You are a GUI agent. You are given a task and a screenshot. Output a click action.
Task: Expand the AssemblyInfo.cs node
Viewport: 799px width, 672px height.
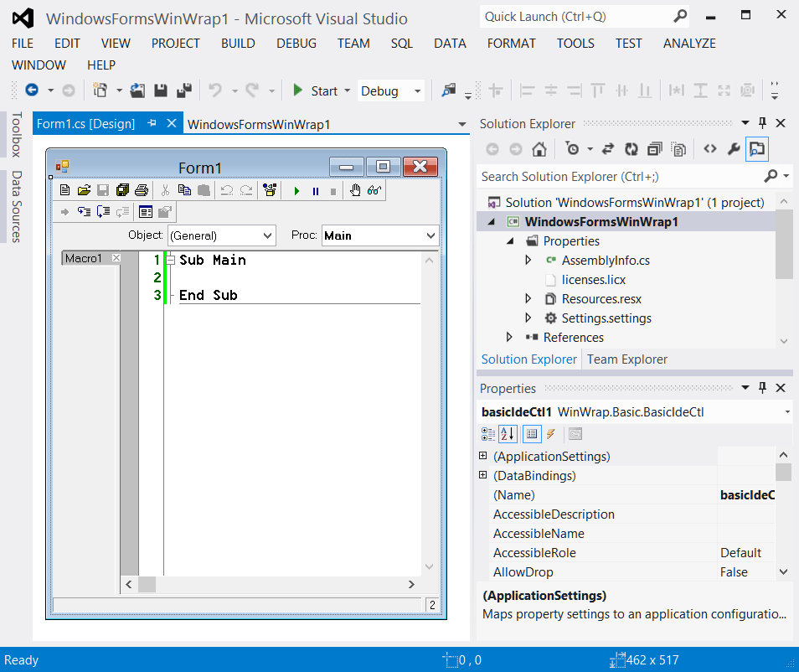pos(528,260)
